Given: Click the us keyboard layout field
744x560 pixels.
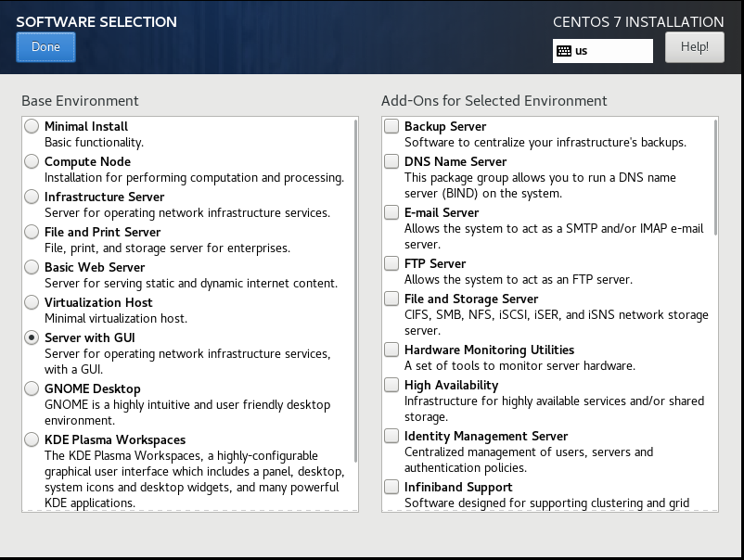Looking at the screenshot, I should coord(603,51).
